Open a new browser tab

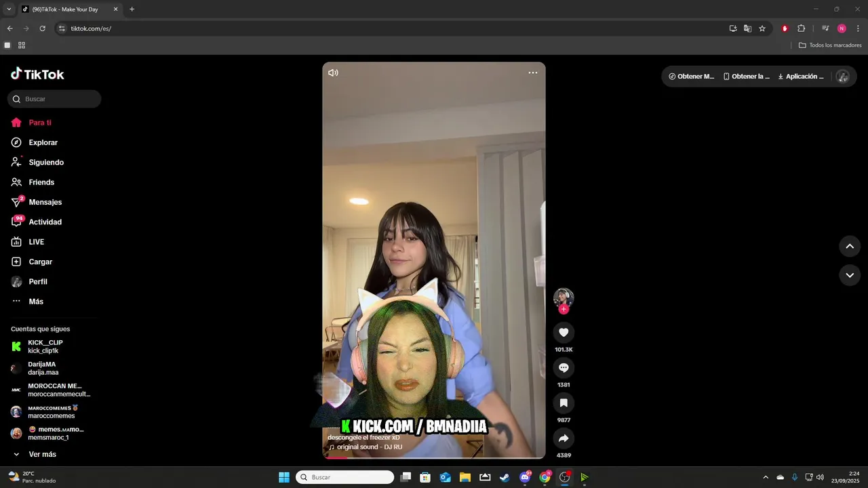(132, 9)
